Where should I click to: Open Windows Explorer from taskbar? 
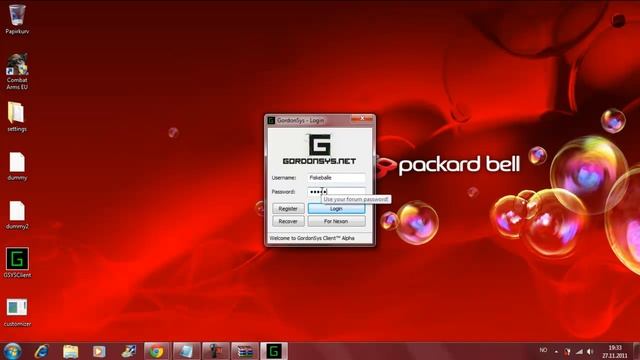tap(70, 351)
